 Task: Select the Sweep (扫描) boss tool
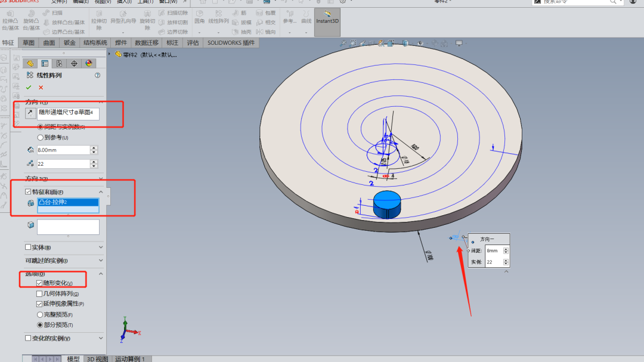coord(52,13)
